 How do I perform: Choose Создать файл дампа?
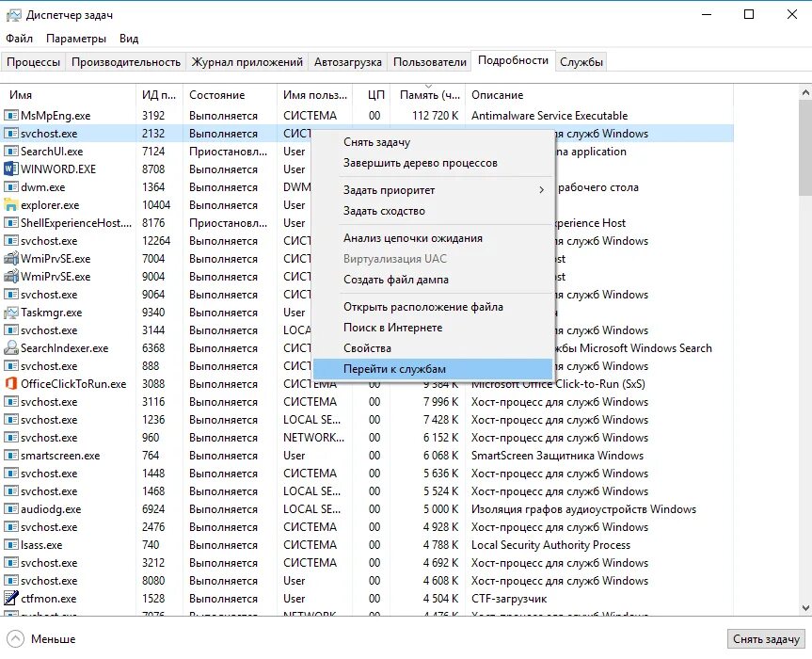click(433, 280)
